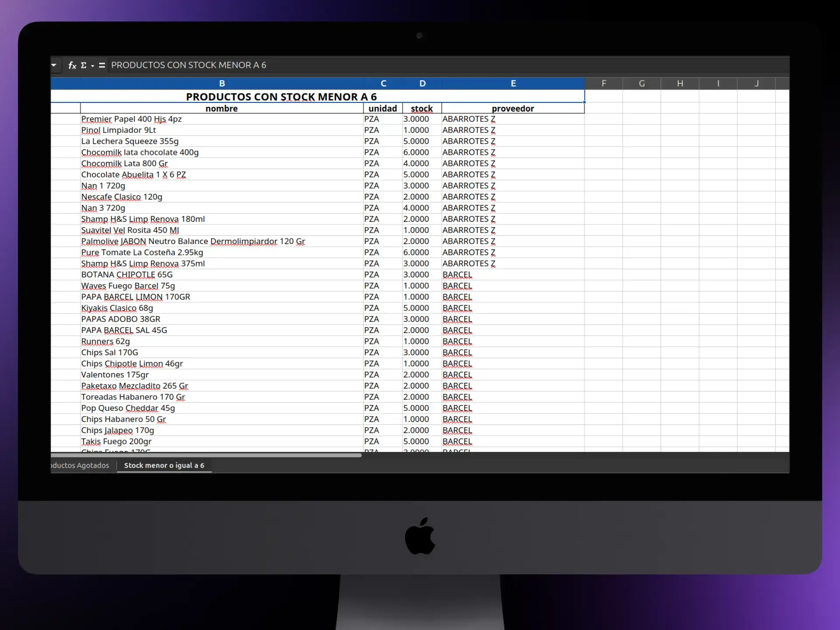
Task: Click the Sum sigma icon
Action: pos(84,66)
